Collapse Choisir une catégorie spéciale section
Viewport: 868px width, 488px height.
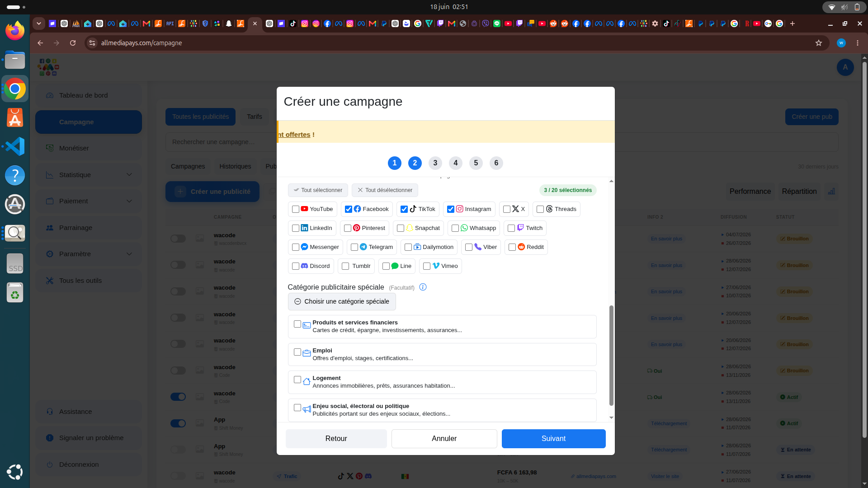tap(342, 301)
